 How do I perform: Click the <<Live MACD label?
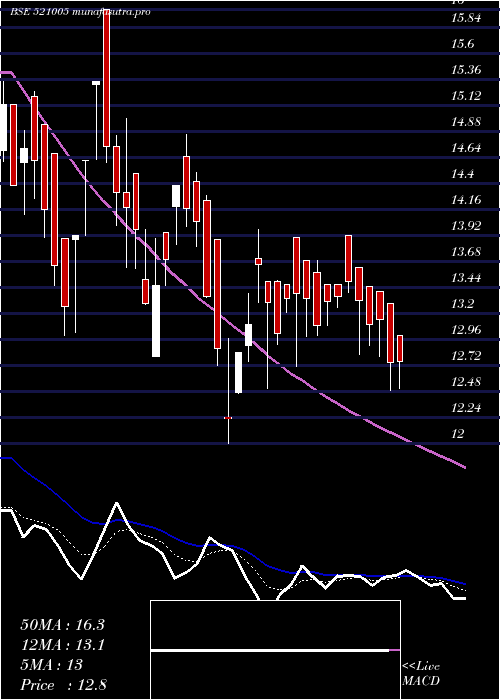(x=421, y=674)
